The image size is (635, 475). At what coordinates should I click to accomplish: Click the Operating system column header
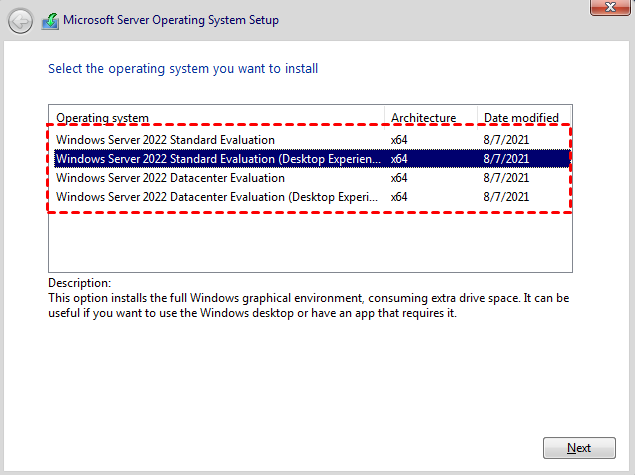click(x=103, y=118)
